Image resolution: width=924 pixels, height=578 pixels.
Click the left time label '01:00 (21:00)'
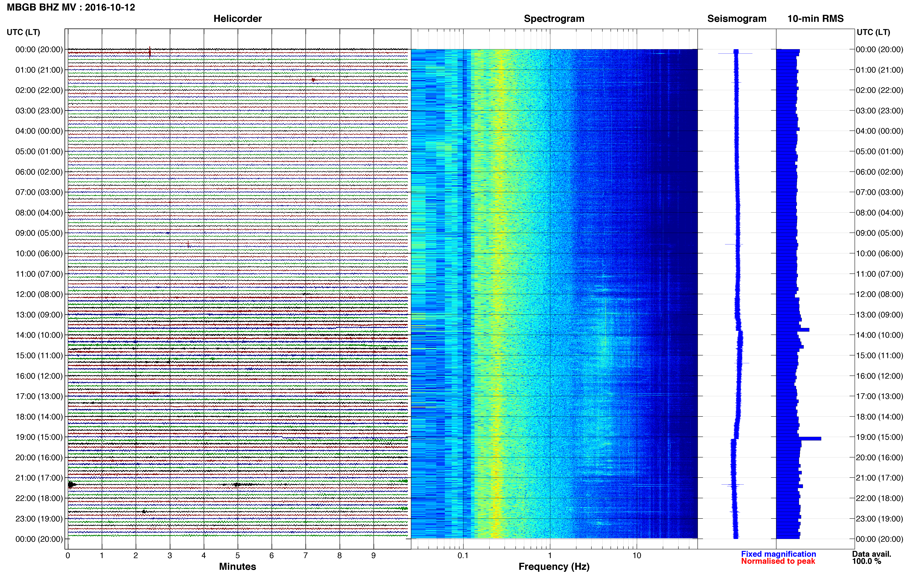(39, 70)
